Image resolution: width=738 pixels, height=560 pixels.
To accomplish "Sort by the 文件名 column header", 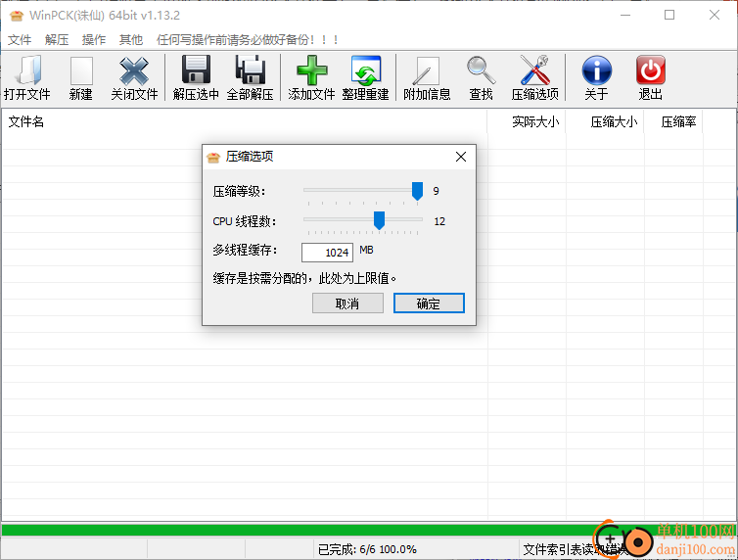I will point(245,121).
